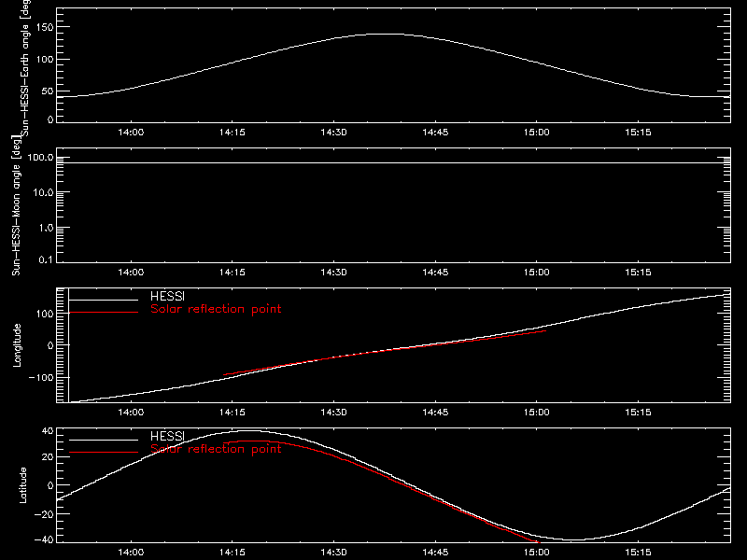Click 14:45 time label under Longitude plot
The width and height of the screenshot is (747, 560).
click(435, 413)
